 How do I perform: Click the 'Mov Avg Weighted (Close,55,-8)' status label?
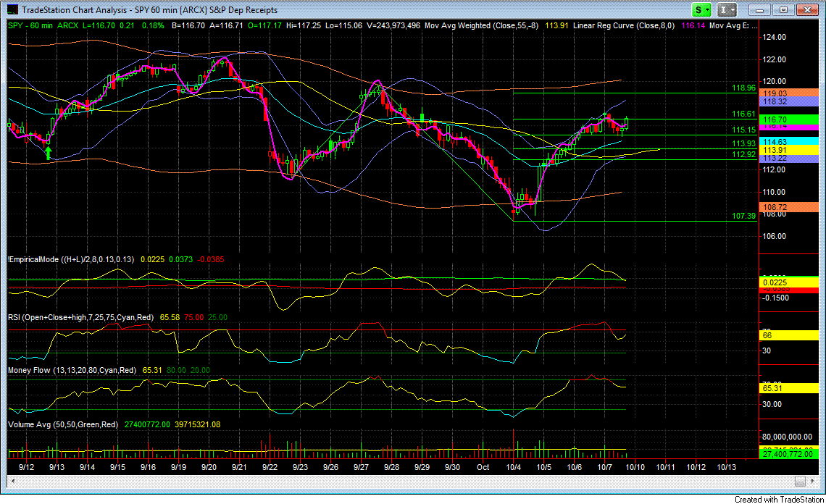(x=482, y=25)
